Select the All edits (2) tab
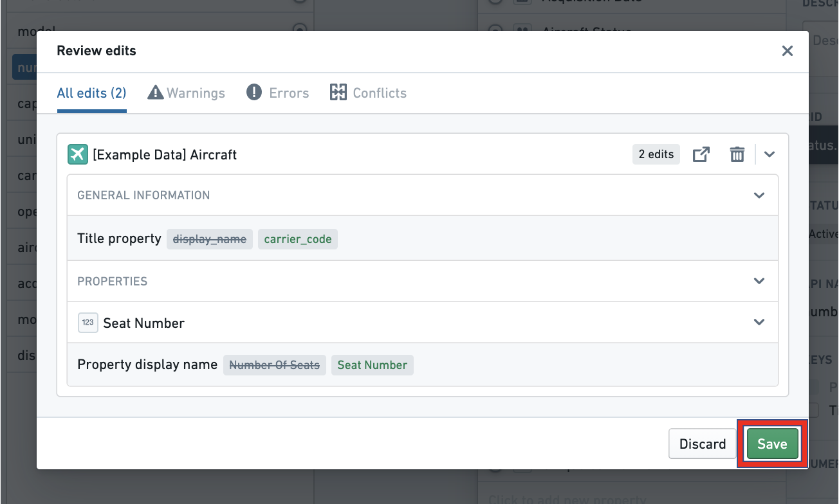Screen dimensions: 839x504 coord(91,93)
